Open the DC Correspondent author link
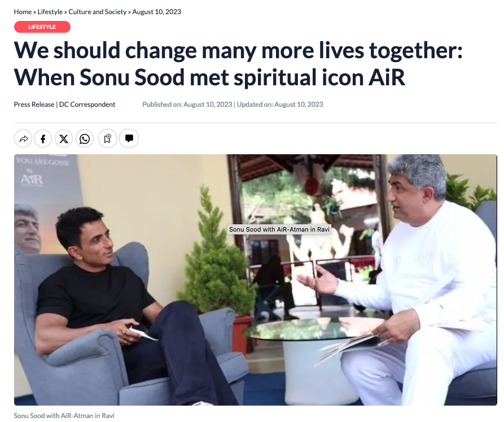This screenshot has width=504, height=422. point(87,105)
